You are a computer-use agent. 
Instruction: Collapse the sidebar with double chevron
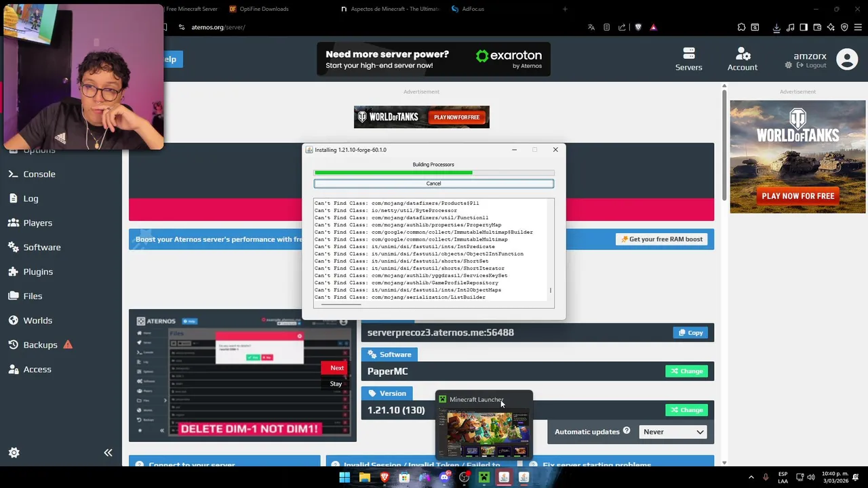click(108, 453)
